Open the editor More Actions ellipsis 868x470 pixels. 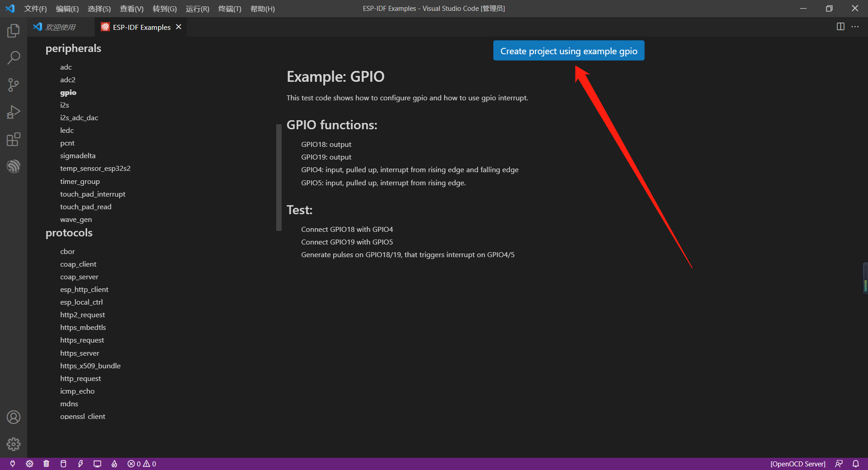click(855, 27)
